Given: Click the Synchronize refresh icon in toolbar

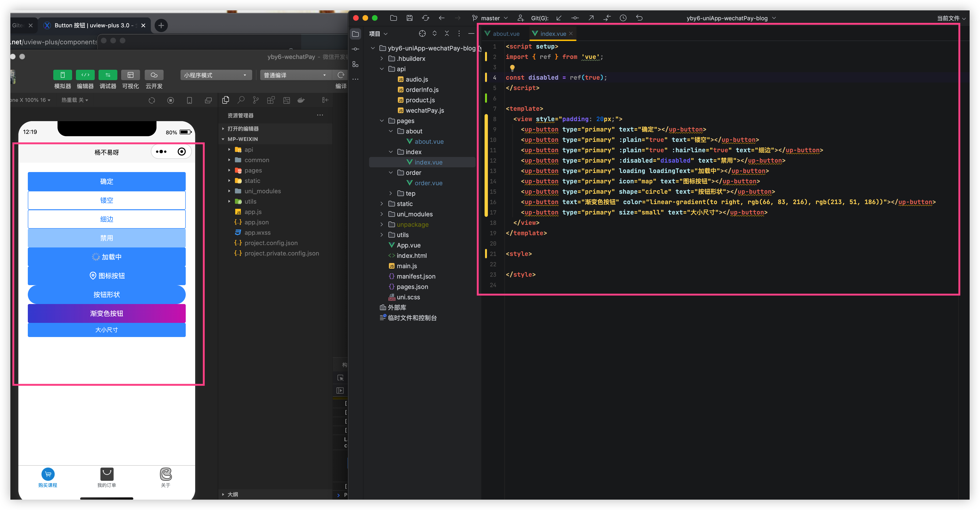Looking at the screenshot, I should point(425,18).
